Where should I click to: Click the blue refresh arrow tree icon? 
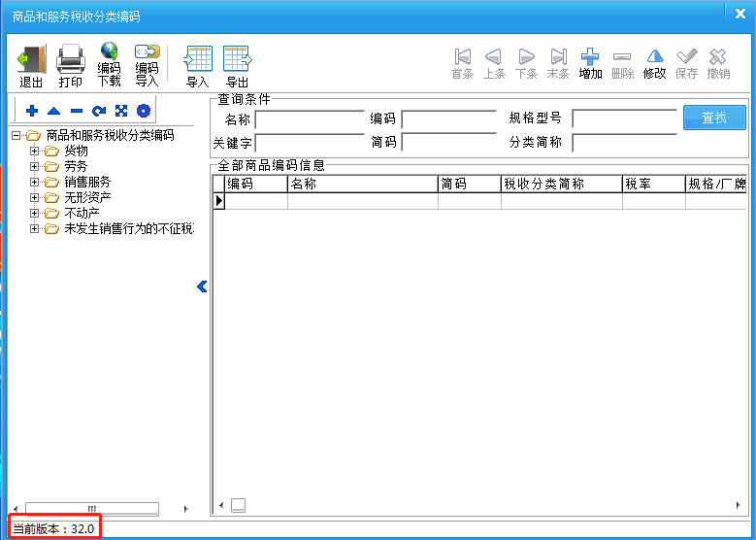[99, 111]
